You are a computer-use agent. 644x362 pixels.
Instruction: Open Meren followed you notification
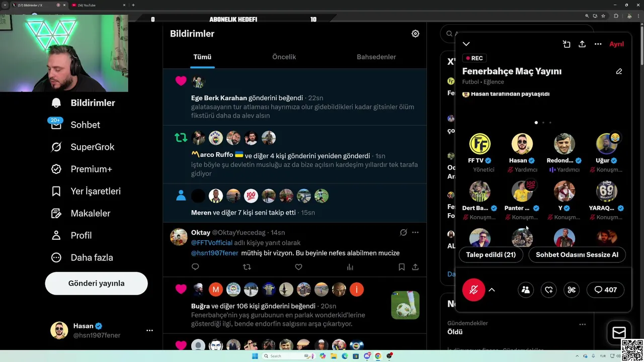point(295,203)
